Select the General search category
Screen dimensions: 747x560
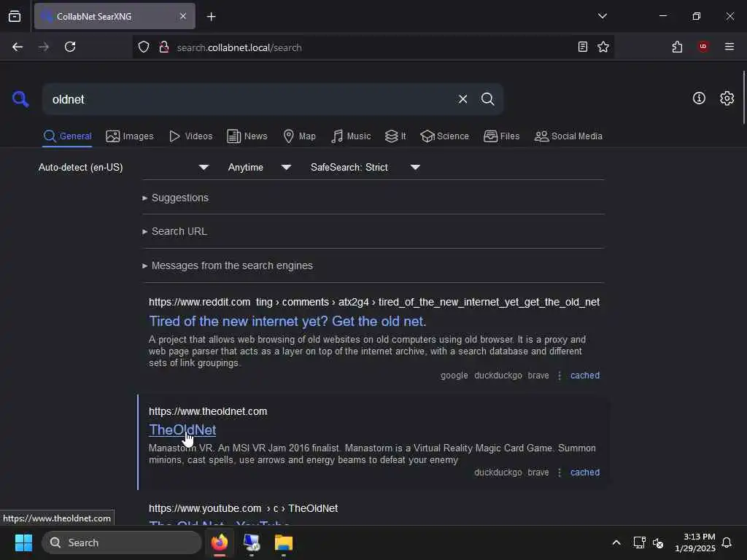pos(67,136)
